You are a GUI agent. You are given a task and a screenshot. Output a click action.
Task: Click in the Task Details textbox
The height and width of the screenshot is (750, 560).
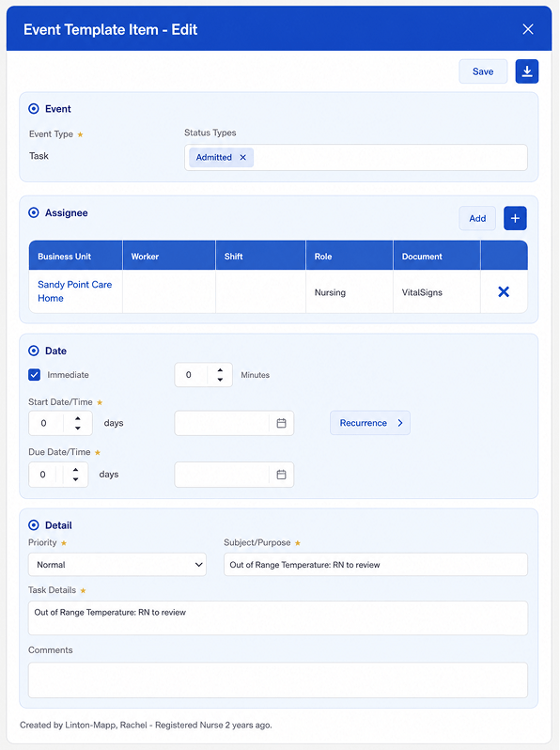(x=278, y=618)
